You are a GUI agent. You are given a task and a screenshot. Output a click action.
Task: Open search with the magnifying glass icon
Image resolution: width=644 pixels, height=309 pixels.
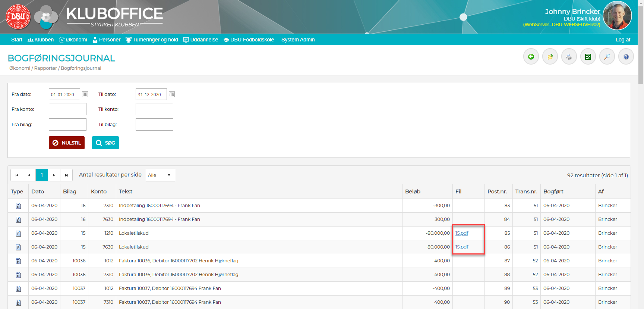[x=607, y=57]
